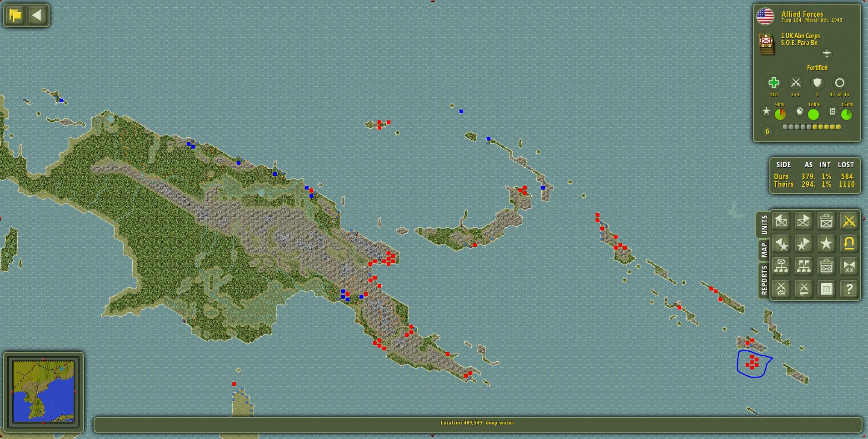The width and height of the screenshot is (868, 439).
Task: Click the '1 UK Abn Corps' label
Action: [x=800, y=35]
